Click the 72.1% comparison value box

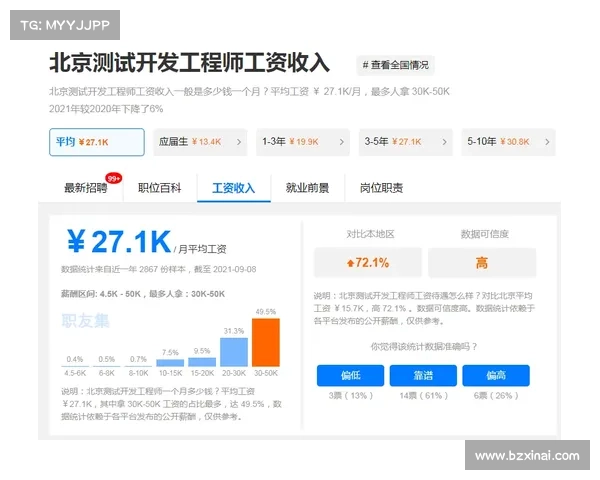[368, 263]
